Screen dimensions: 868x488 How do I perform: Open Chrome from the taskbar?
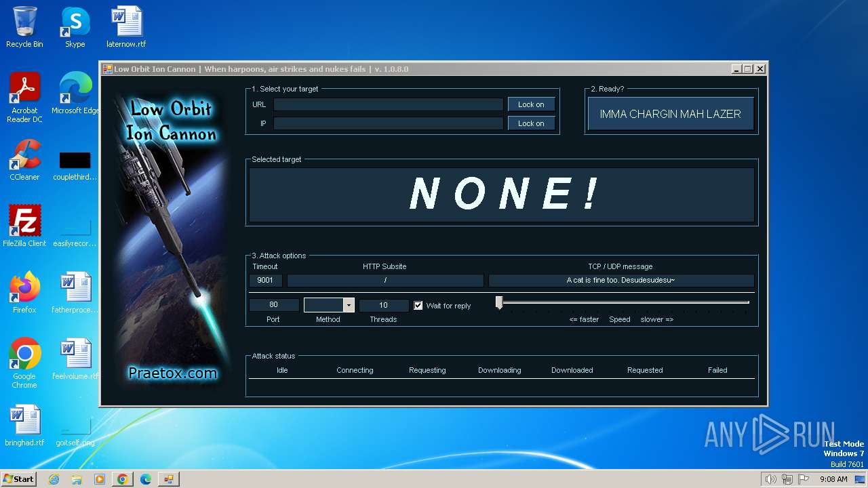pos(123,479)
